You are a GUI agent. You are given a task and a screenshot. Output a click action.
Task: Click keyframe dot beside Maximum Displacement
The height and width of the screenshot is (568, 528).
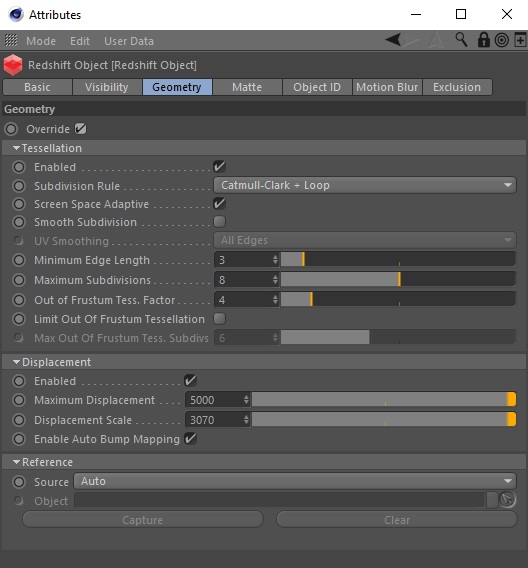click(x=19, y=400)
